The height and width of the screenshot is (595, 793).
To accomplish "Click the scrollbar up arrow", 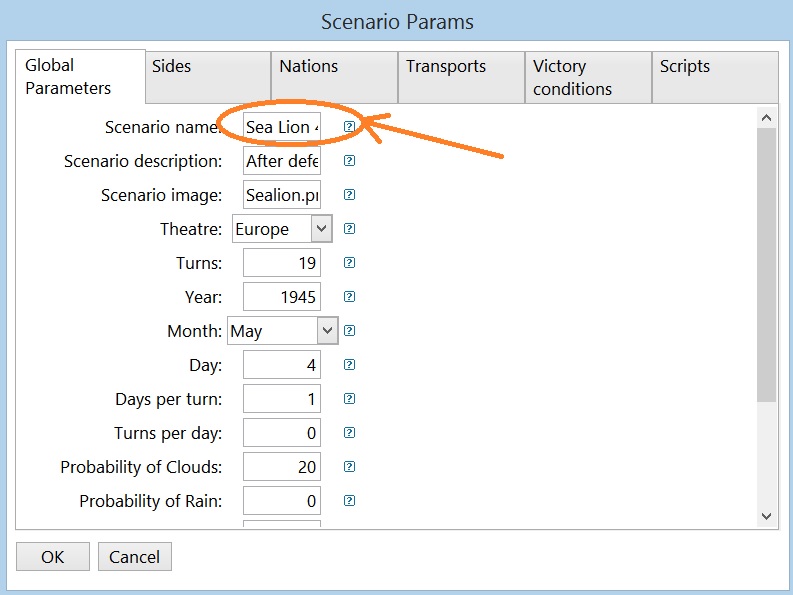I will pos(766,118).
